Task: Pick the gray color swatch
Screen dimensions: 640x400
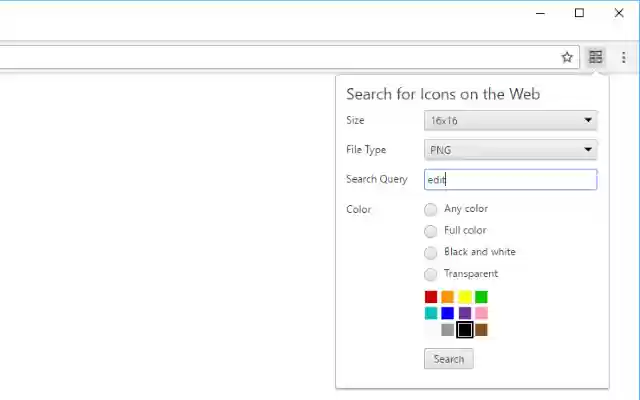Action: [448, 330]
